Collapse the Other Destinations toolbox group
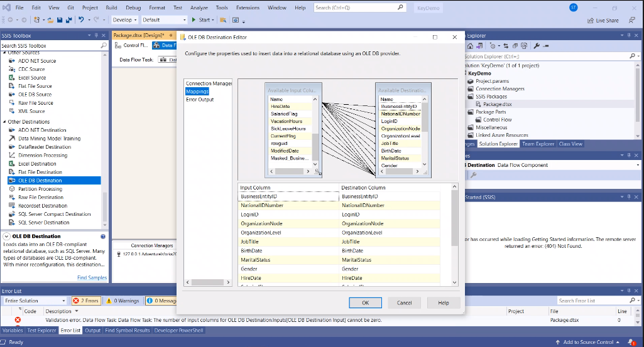 (x=4, y=122)
